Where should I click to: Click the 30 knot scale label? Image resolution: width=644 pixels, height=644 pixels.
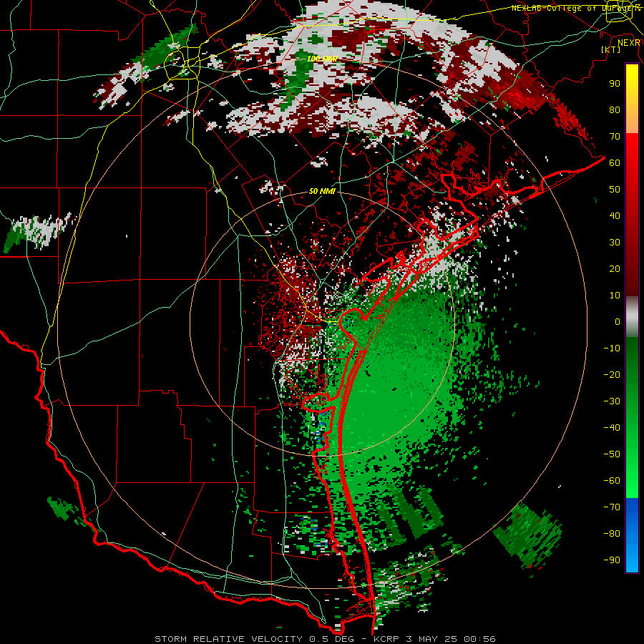[615, 243]
